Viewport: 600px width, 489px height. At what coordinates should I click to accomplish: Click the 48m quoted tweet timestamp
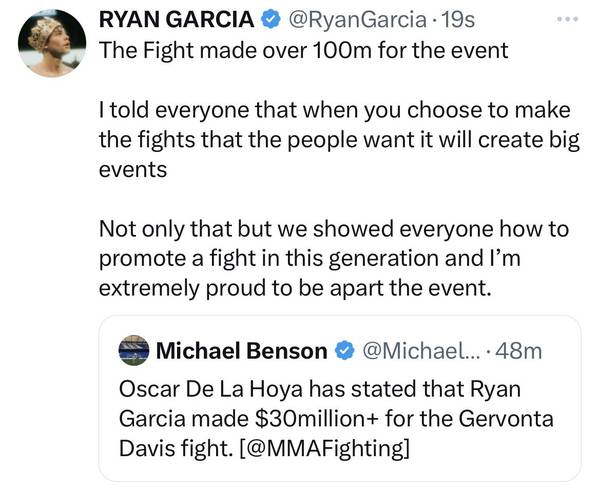click(x=519, y=351)
